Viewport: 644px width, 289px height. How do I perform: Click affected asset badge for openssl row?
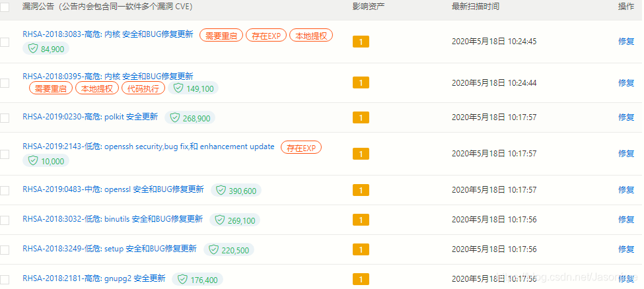click(361, 191)
